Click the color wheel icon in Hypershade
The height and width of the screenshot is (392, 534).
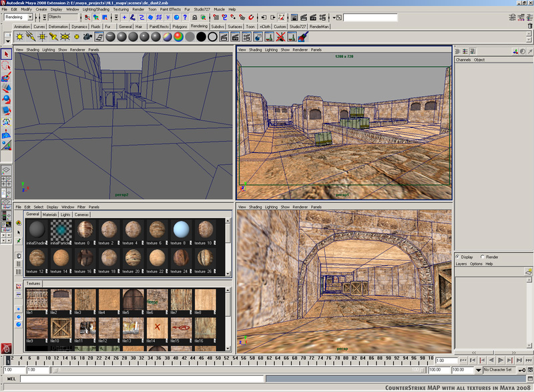click(19, 223)
